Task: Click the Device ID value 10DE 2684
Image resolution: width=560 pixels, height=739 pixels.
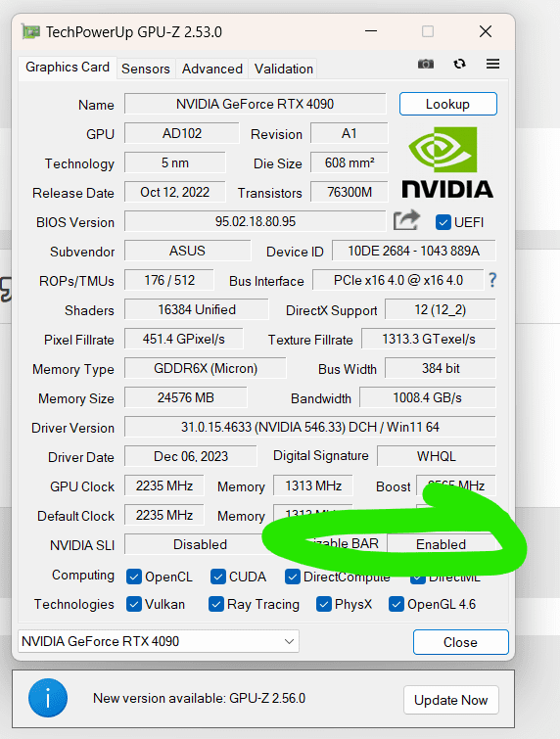Action: coord(413,251)
